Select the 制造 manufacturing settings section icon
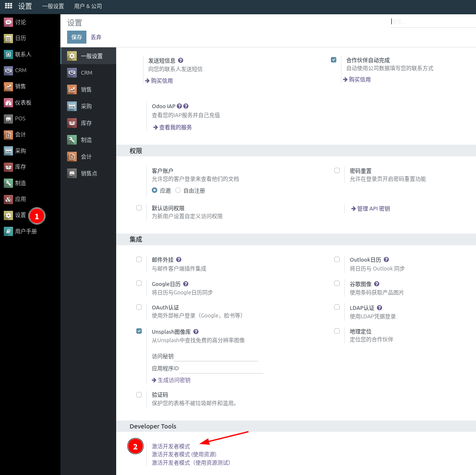 pos(72,140)
